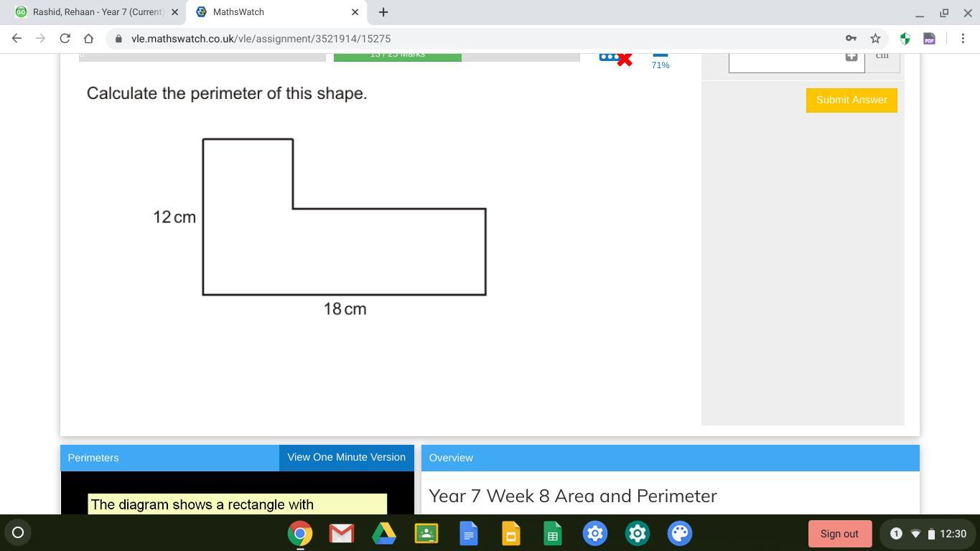This screenshot has height=551, width=980.
Task: Close the MathsWatch tab
Action: pos(355,12)
